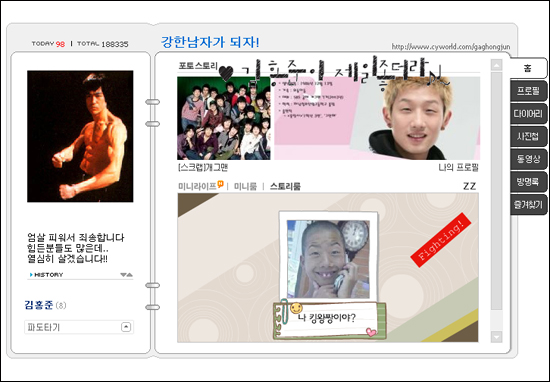Open the 파도타기 dropdown
The width and height of the screenshot is (550, 382).
(126, 327)
